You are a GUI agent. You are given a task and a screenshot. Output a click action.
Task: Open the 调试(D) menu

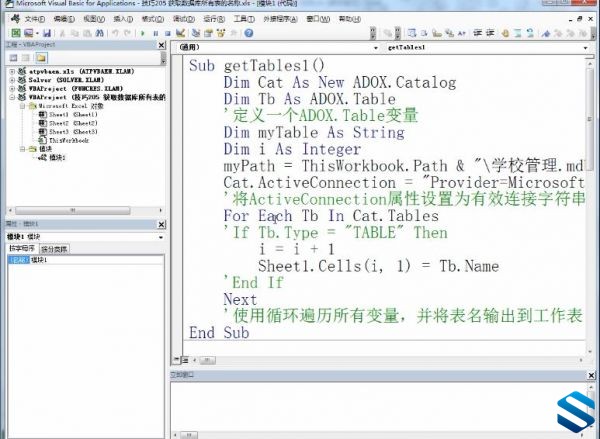[x=184, y=19]
